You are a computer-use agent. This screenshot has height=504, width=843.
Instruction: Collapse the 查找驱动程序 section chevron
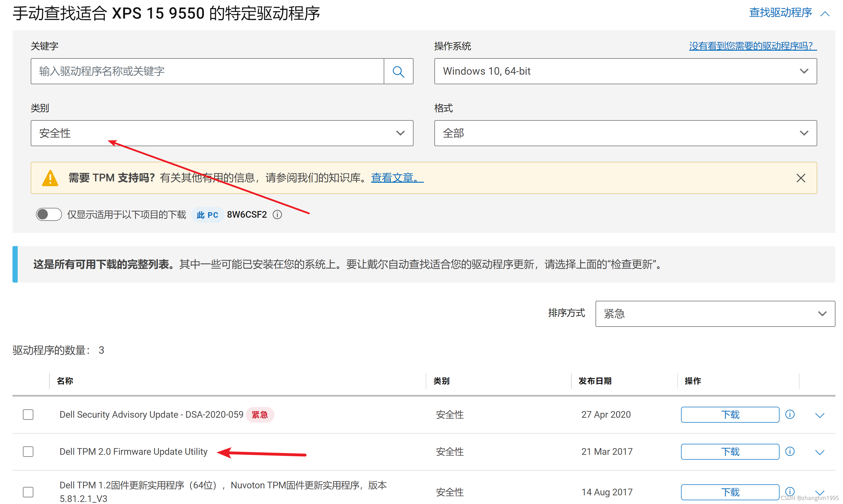(x=825, y=14)
